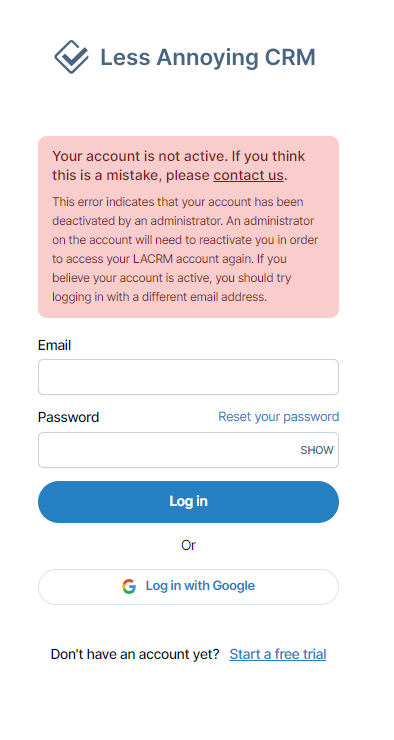Click the Less Annoying CRM checkmark logo
This screenshot has width=394, height=740.
[x=71, y=57]
